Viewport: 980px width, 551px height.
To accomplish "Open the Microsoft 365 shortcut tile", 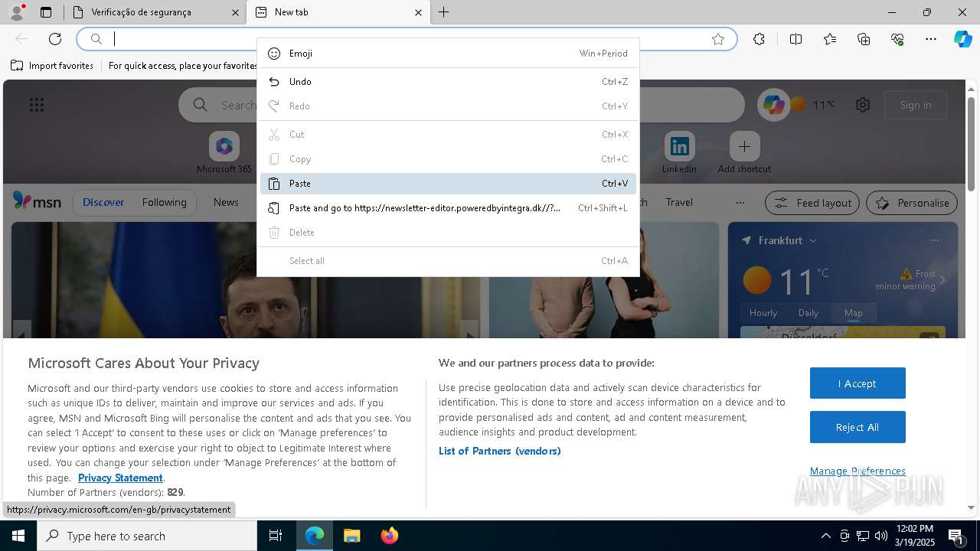I will 224,152.
